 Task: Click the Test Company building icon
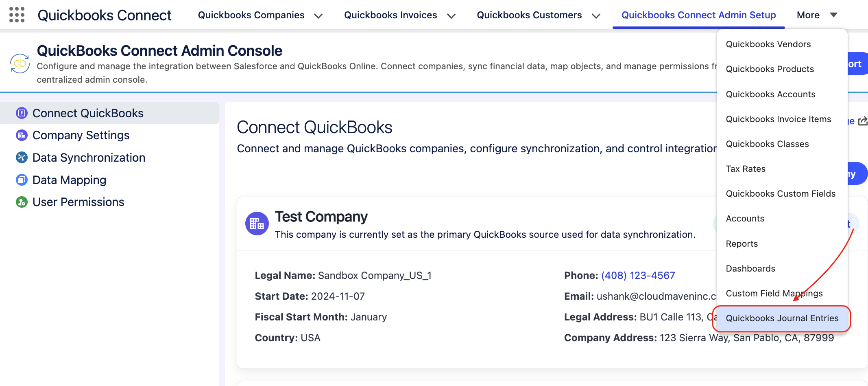pyautogui.click(x=257, y=224)
